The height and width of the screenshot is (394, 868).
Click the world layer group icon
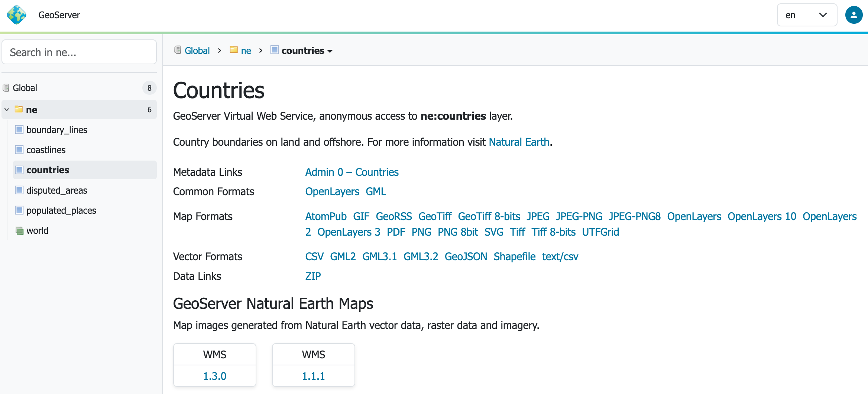pyautogui.click(x=19, y=231)
